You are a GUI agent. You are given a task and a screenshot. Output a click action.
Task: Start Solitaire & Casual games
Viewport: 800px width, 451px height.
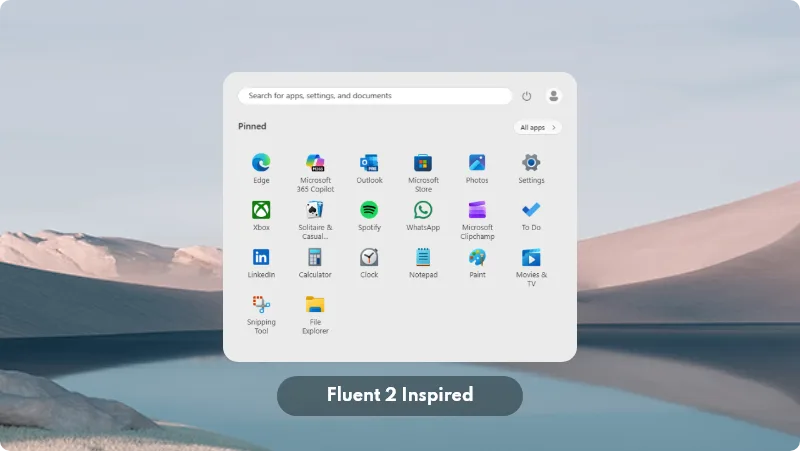[315, 210]
